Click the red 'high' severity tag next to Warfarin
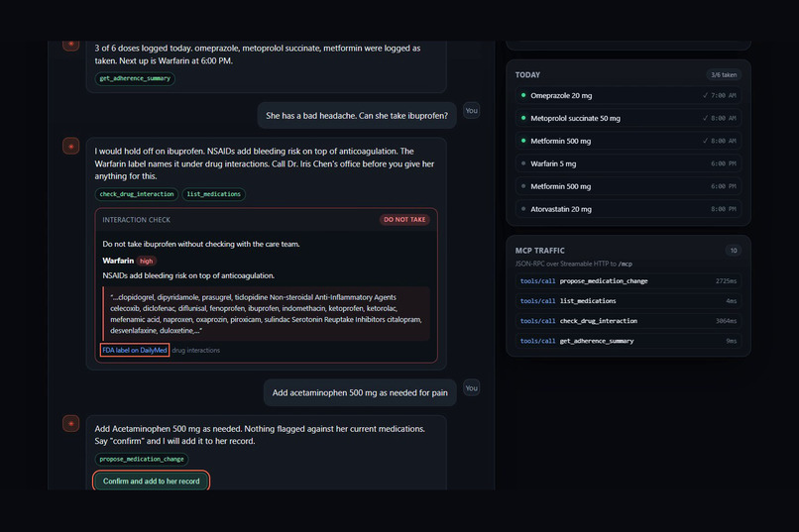Image resolution: width=799 pixels, height=532 pixels. (147, 261)
